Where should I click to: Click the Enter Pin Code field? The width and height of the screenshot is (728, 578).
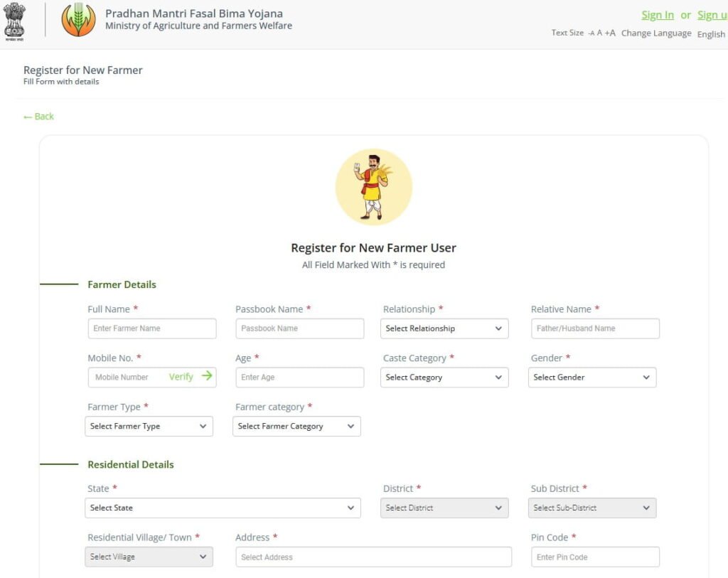coord(595,557)
